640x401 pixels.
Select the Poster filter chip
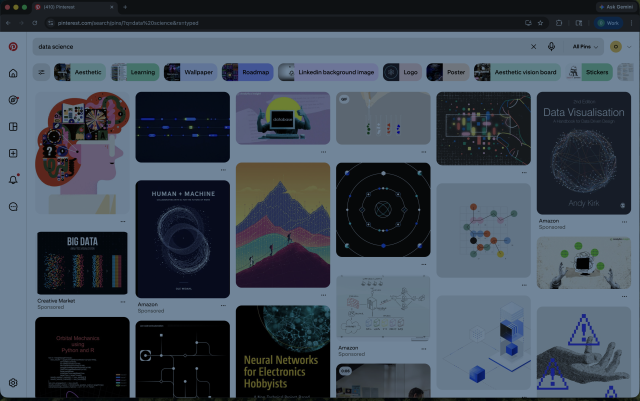point(448,72)
